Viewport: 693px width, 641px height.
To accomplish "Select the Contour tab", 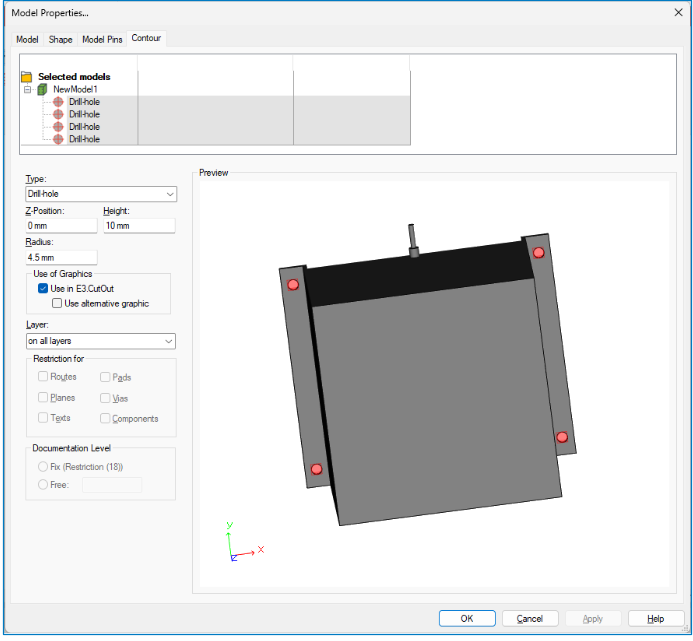I will (146, 38).
